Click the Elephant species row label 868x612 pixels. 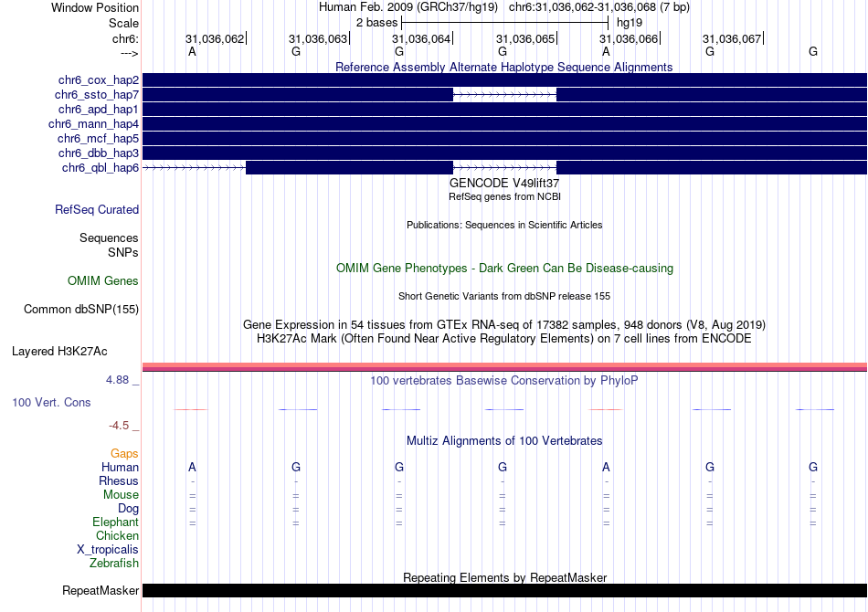pos(115,522)
